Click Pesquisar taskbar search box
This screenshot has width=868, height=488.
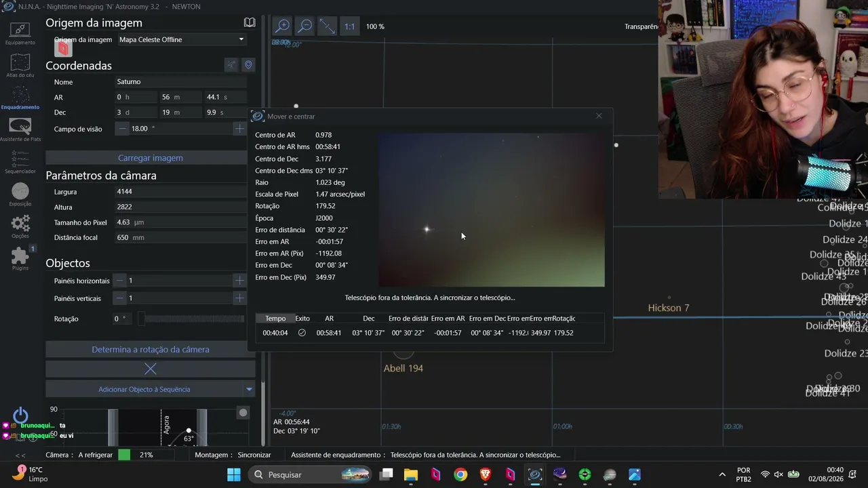[311, 474]
